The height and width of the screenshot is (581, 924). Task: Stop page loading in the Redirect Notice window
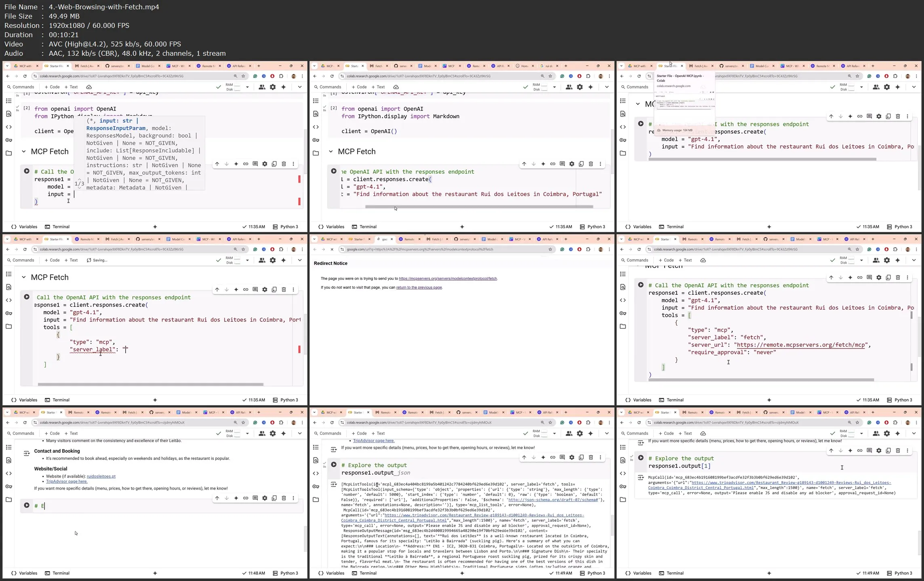332,250
